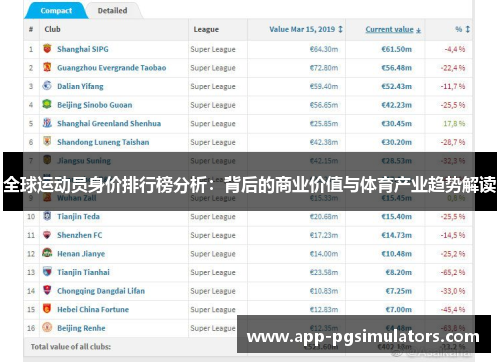The image size is (500, 362).
Task: Click the Tianjin Tianhai club crest
Action: coord(47,272)
